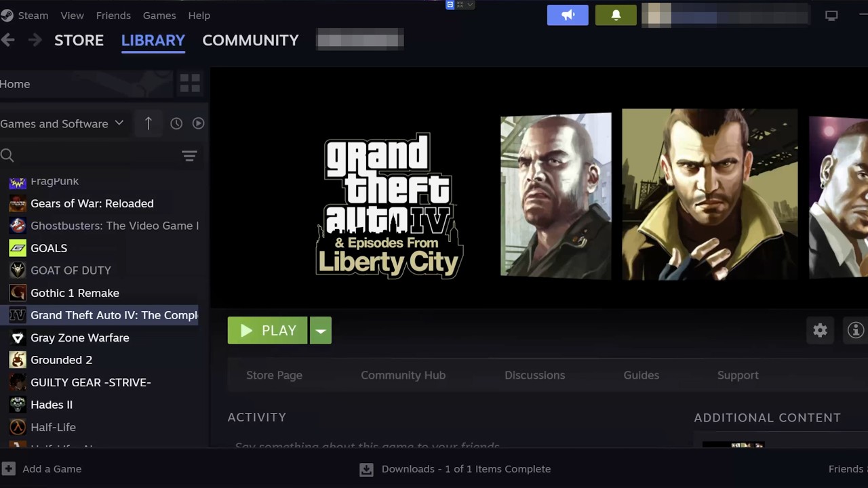Select the GUILTY GEAR -STRIVE- icon
This screenshot has width=868, height=488.
18,382
